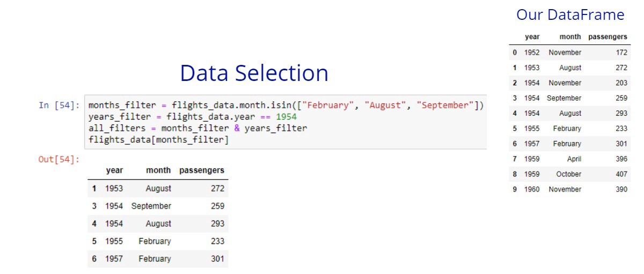Screen dimensions: 644x274
Task: Click the October cell in Our DataFrame table
Action: click(x=569, y=174)
